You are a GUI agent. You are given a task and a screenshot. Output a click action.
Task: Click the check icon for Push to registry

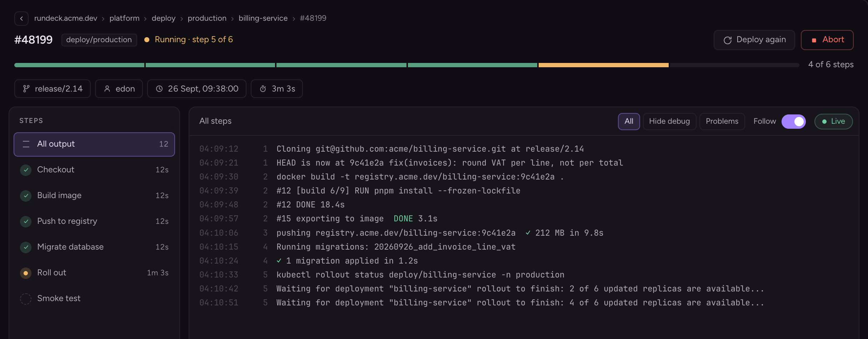pyautogui.click(x=26, y=221)
